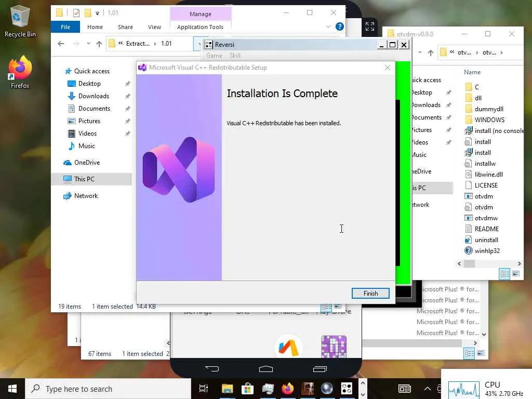Go up one folder in otvdm window

pyautogui.click(x=431, y=52)
